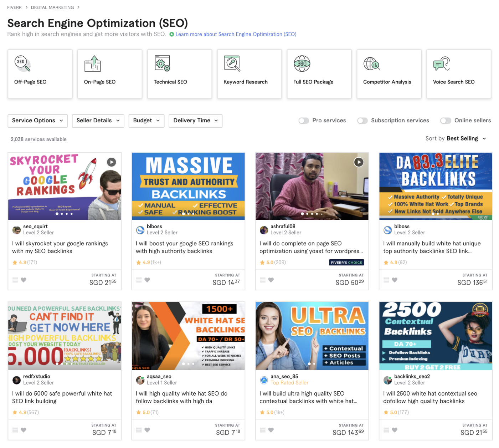Open gig '2500 white hat contextual seo'
This screenshot has height=448, width=499.
point(430,397)
